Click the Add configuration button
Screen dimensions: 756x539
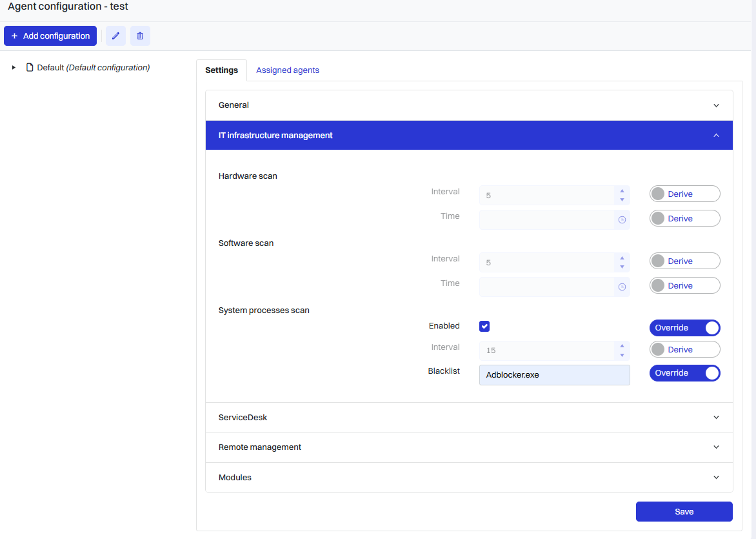[50, 36]
